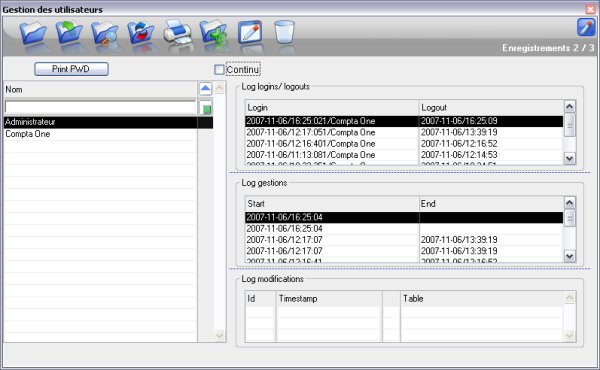Click logout cell 2007-11-06/12:16:52
Viewport: 600px width, 370px height.
tap(491, 144)
